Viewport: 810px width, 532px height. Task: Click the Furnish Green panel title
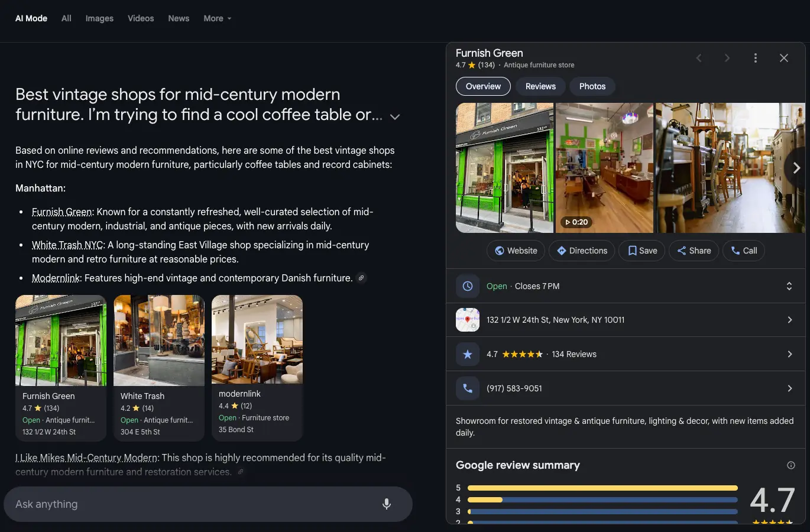(490, 53)
